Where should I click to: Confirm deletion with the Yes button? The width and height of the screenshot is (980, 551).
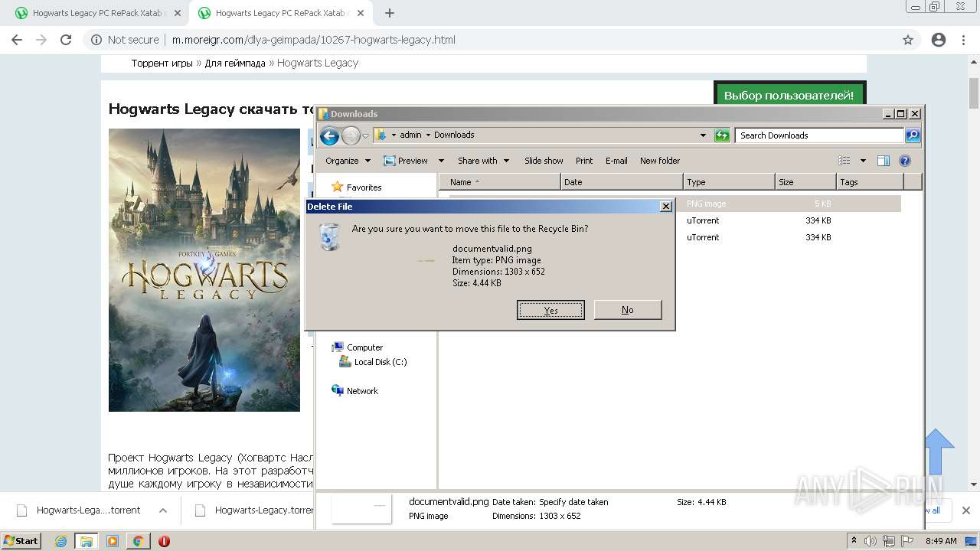[x=550, y=310]
